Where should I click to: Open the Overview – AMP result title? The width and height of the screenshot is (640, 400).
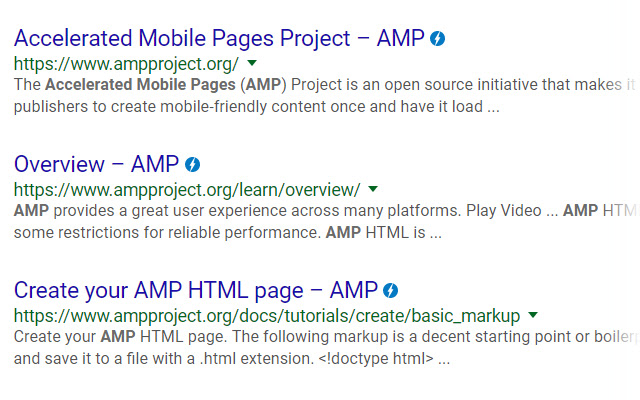click(96, 164)
